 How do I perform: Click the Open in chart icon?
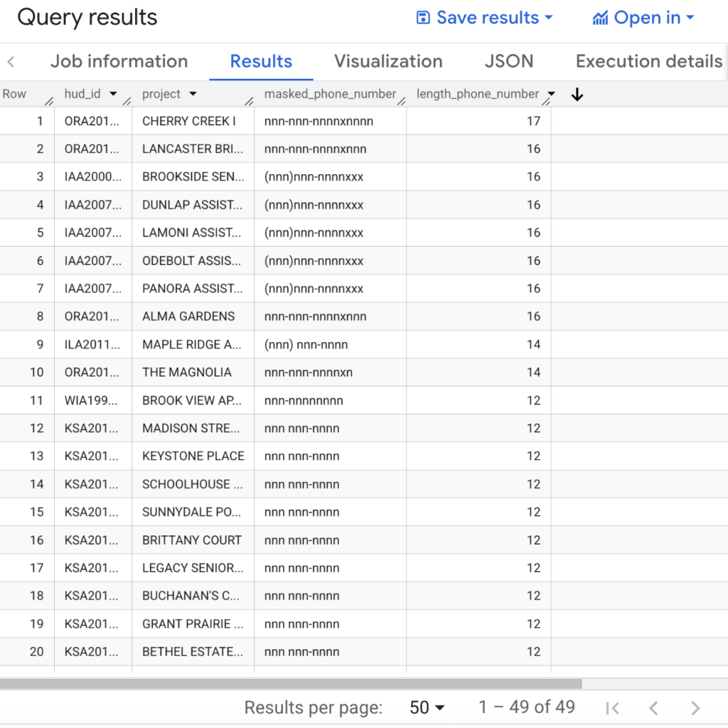tap(600, 18)
